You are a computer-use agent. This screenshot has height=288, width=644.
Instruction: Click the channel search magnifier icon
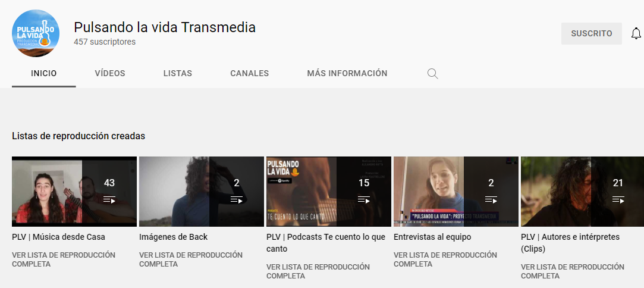coord(432,74)
